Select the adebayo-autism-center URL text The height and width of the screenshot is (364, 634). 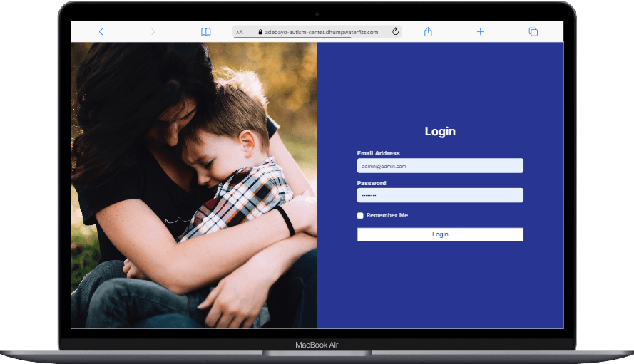click(321, 32)
